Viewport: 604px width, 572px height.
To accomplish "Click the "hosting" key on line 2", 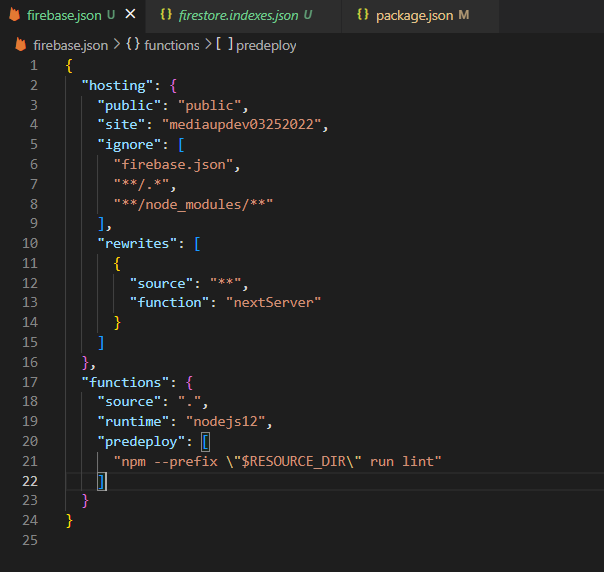I will [117, 86].
